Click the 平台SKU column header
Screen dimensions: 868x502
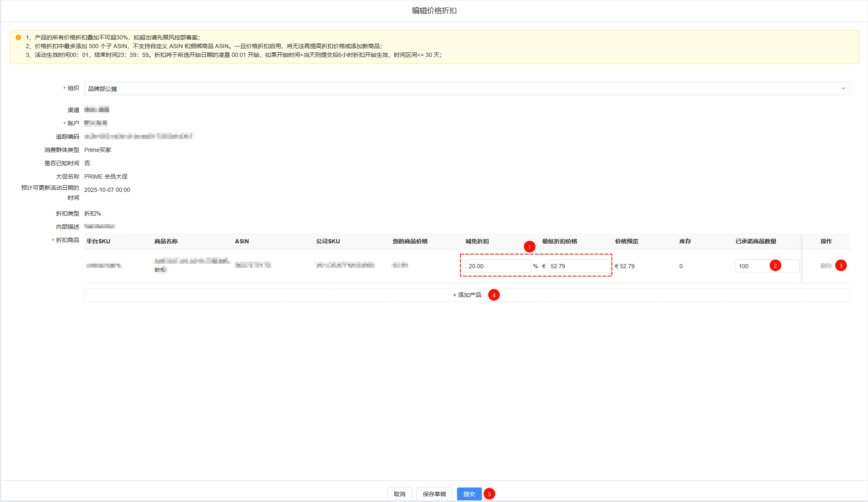[98, 241]
